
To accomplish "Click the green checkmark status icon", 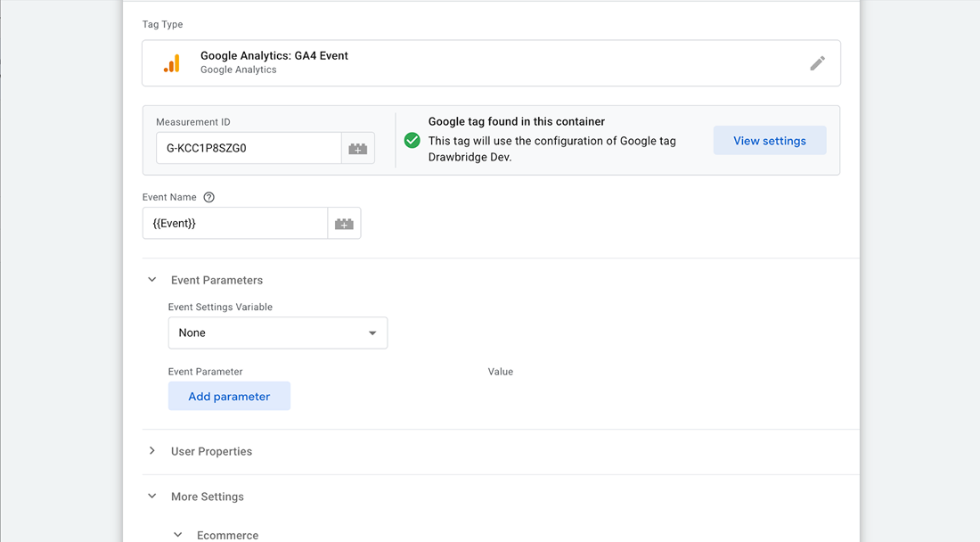I will pyautogui.click(x=412, y=140).
